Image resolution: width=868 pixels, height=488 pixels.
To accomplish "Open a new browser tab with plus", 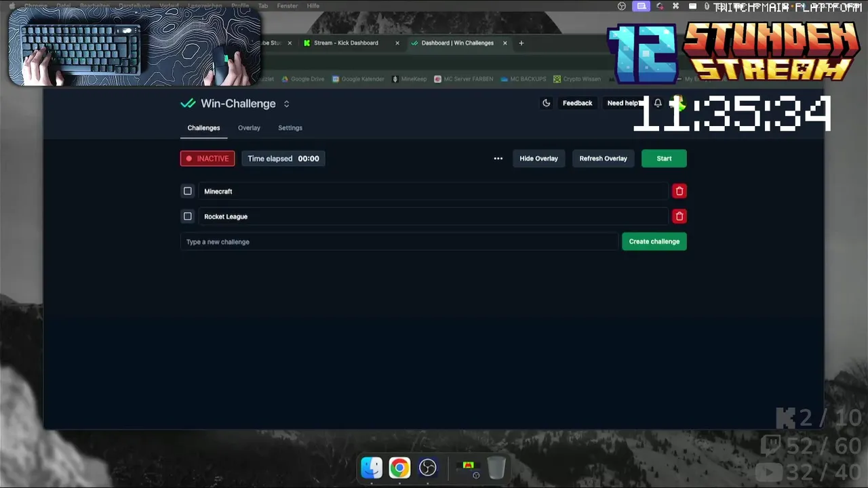I will click(x=521, y=43).
